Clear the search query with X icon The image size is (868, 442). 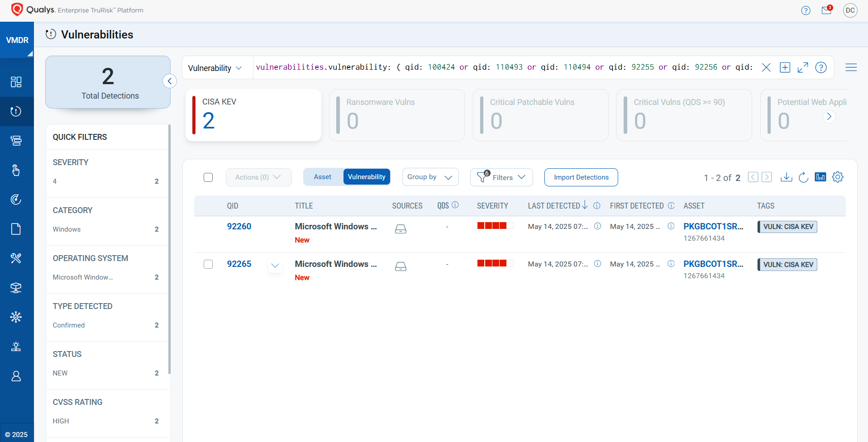point(766,67)
